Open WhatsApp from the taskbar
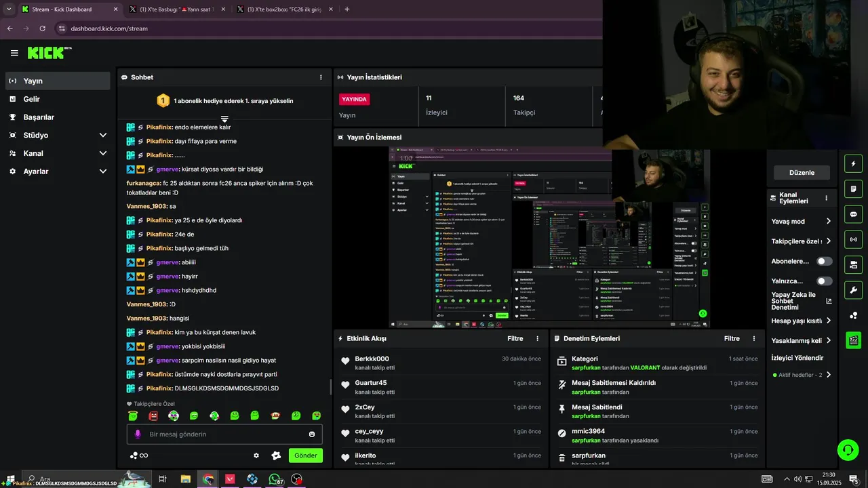 (x=274, y=479)
